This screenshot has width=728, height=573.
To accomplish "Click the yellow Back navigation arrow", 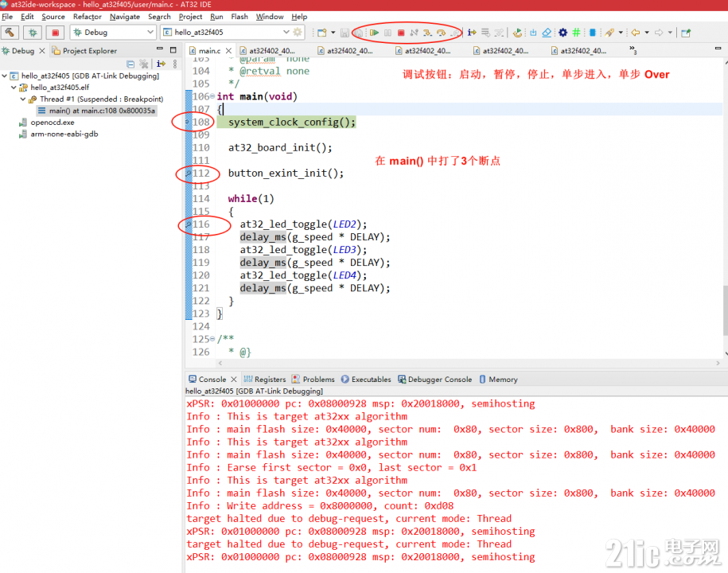I will click(x=636, y=33).
